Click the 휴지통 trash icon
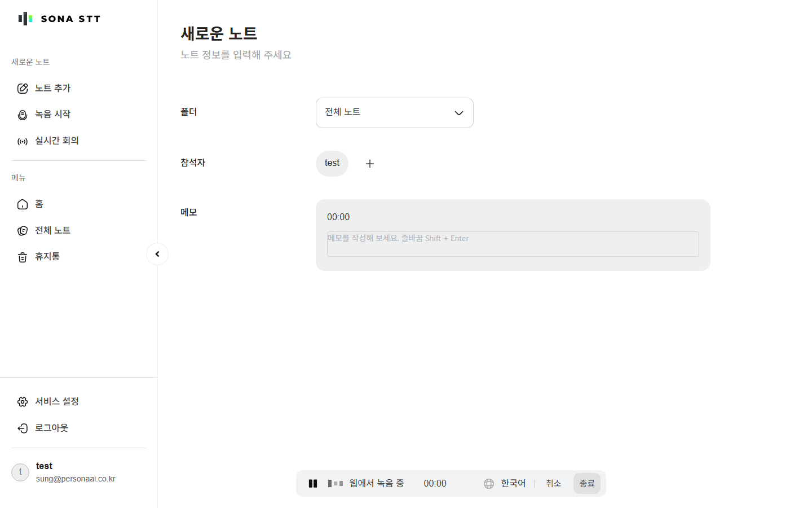Image resolution: width=812 pixels, height=508 pixels. [x=23, y=257]
